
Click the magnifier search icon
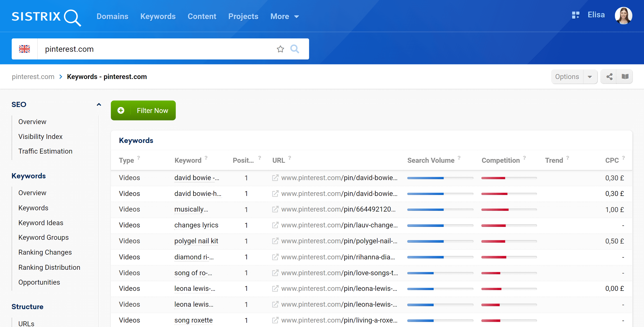pos(295,49)
